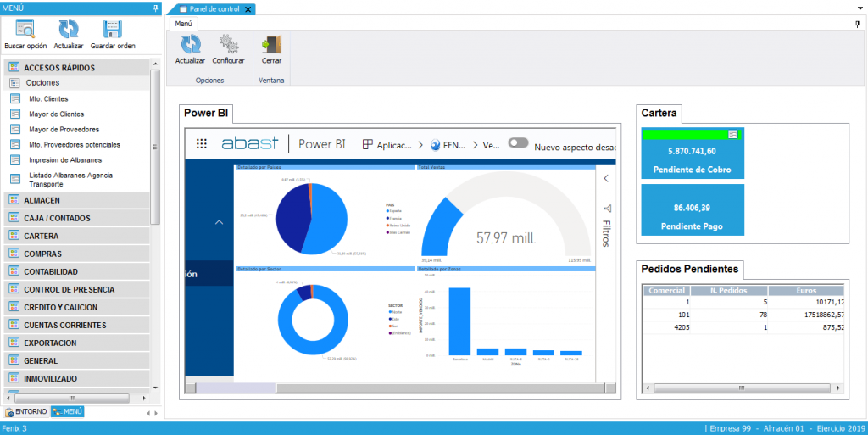
Task: Click the Buscar opción icon
Action: point(25,29)
